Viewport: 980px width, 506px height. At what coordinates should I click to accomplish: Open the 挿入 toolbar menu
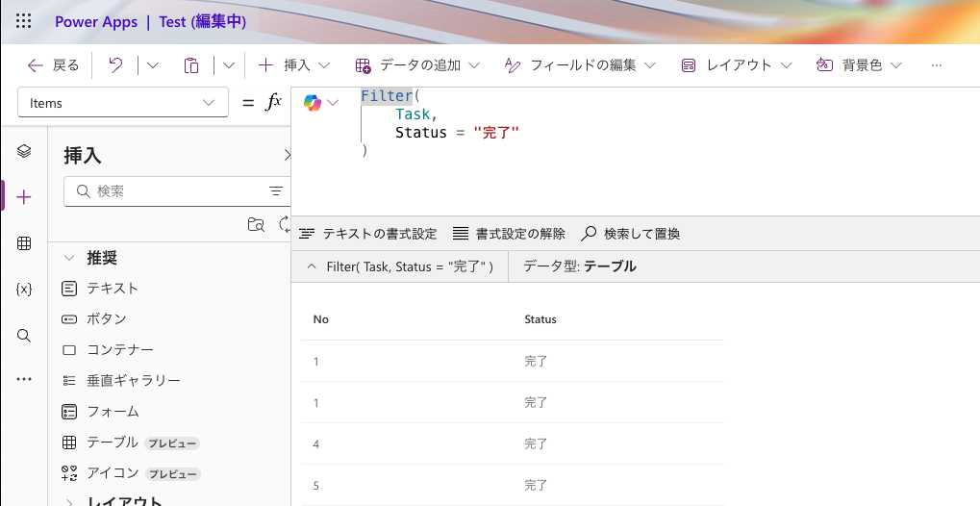point(293,65)
